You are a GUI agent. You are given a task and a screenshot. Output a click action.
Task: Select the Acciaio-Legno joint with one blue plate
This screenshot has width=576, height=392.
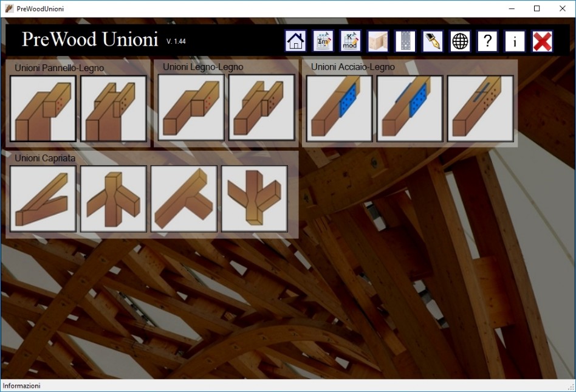[340, 108]
